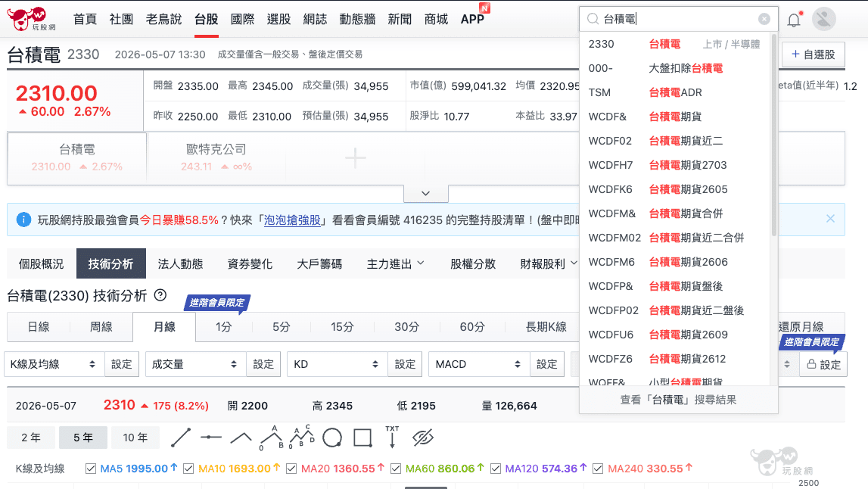
Task: Toggle the MA120 checkbox
Action: 496,469
